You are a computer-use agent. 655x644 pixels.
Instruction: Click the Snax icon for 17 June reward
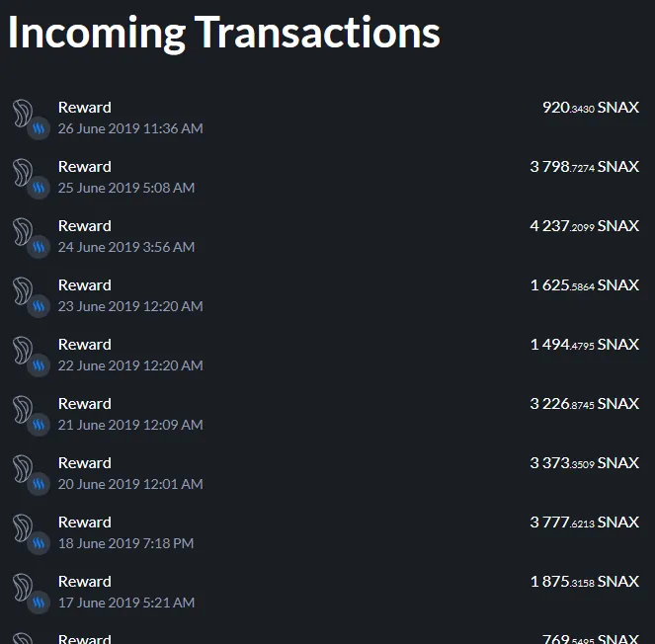point(24,589)
